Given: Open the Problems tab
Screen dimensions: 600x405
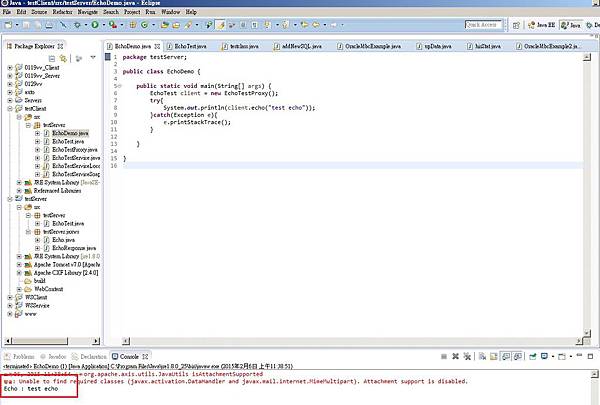Looking at the screenshot, I should [25, 356].
